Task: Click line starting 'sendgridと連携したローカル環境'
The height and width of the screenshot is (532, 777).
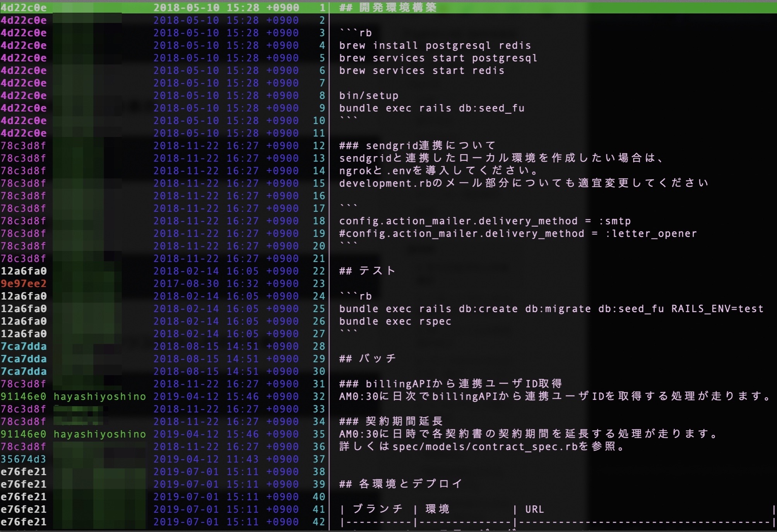Action: [x=501, y=158]
